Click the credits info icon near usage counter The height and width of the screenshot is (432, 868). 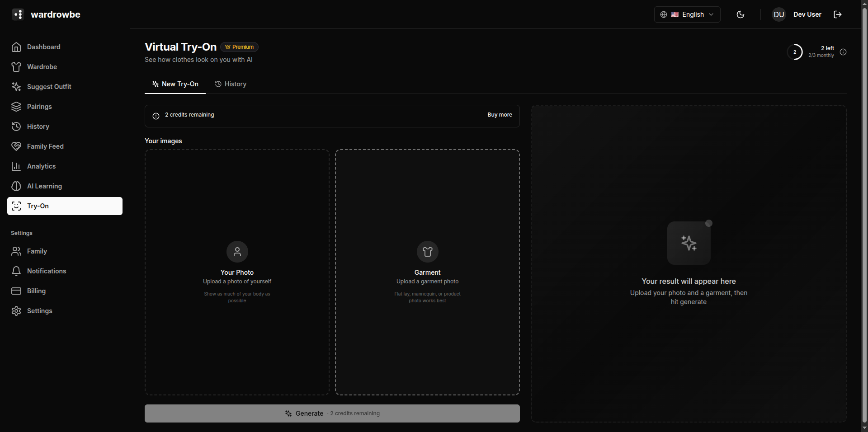pos(843,52)
